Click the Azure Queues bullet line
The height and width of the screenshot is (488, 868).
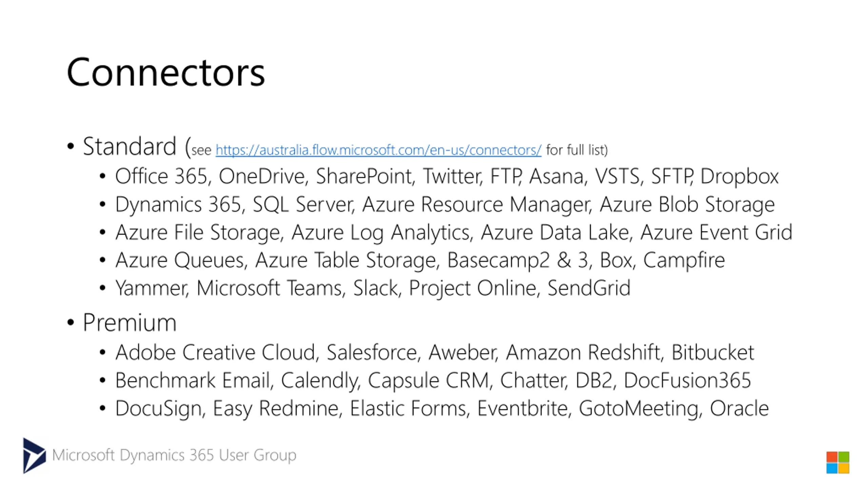coord(420,260)
